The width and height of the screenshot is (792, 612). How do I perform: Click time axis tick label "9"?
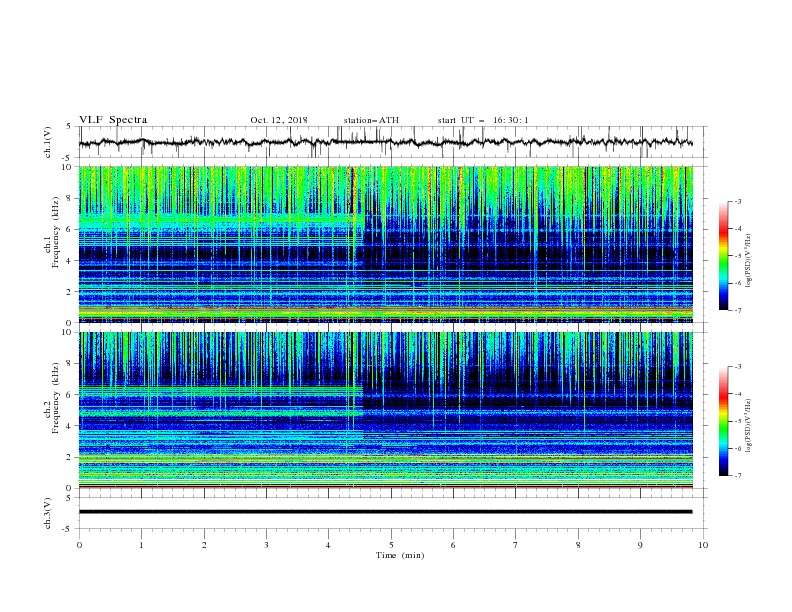(640, 545)
